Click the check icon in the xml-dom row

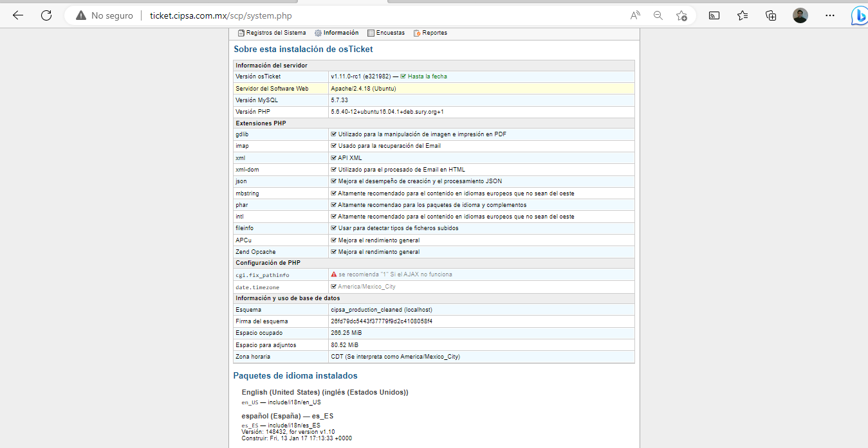334,170
